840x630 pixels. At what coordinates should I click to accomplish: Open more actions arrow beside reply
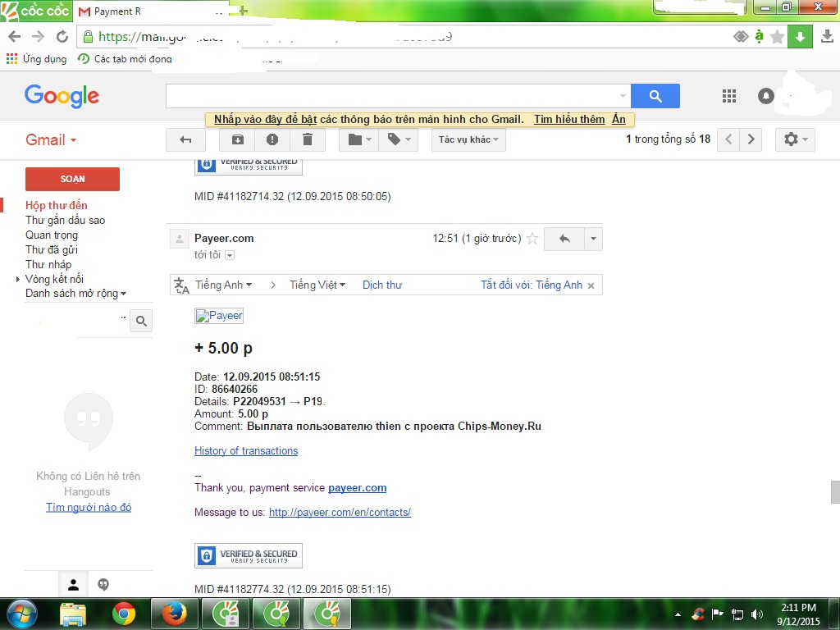point(593,239)
